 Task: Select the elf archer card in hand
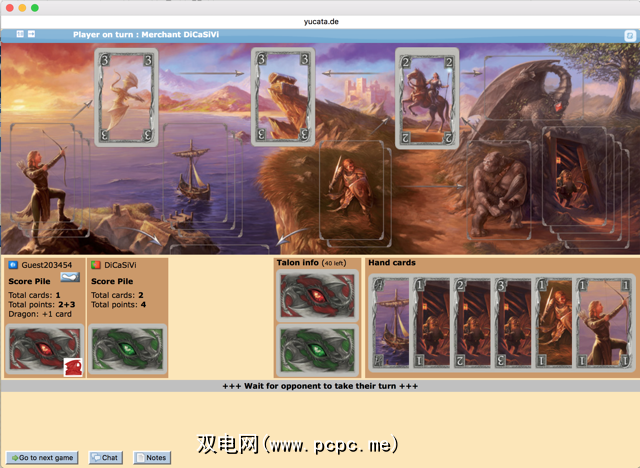point(604,322)
